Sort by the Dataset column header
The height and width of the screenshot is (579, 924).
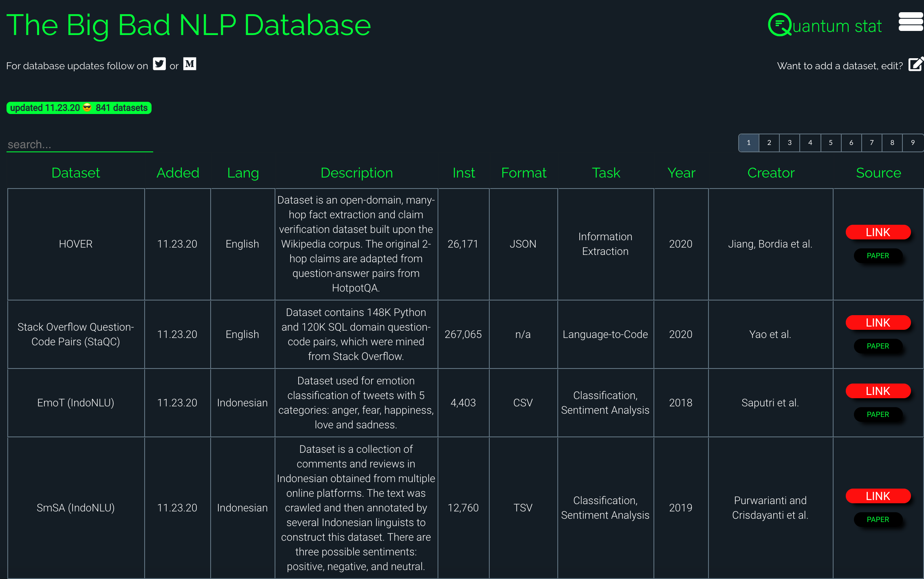point(76,173)
